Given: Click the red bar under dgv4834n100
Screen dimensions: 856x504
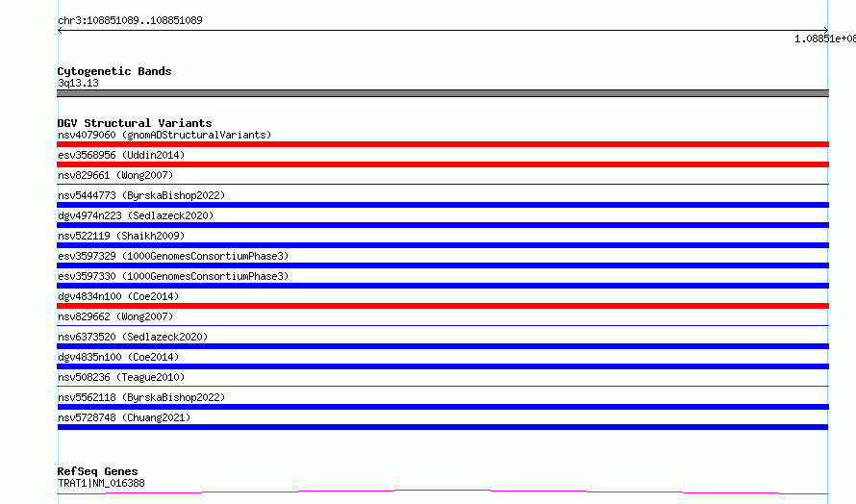Looking at the screenshot, I should [442, 306].
